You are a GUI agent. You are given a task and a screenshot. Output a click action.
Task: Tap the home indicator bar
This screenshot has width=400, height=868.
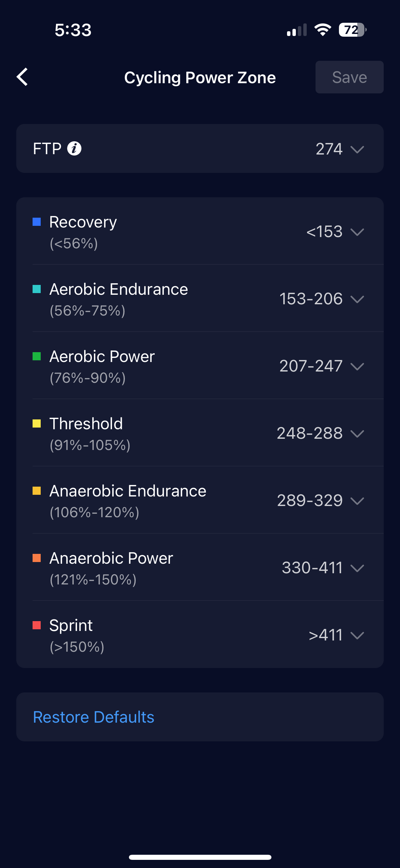(200, 857)
